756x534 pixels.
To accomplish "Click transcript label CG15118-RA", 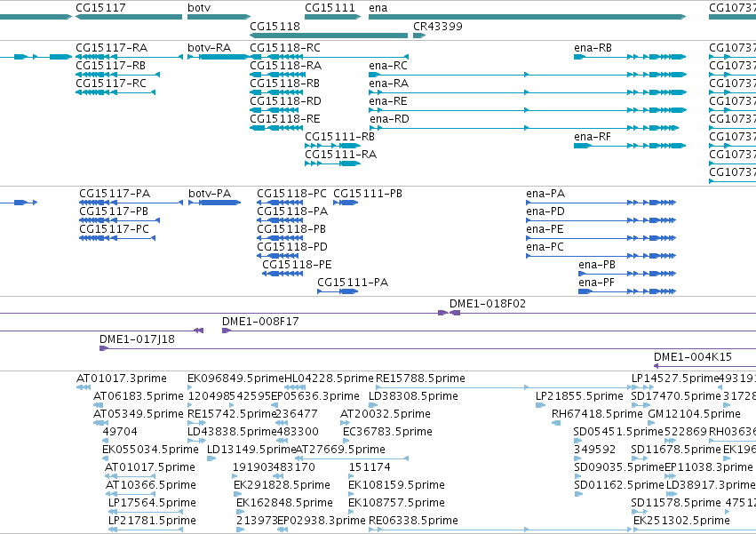I will 286,66.
